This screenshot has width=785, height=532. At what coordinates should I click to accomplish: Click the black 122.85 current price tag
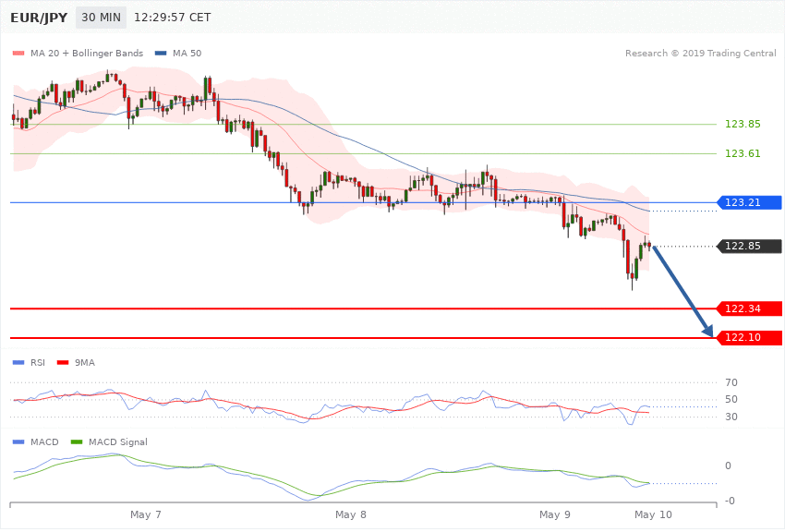click(x=749, y=247)
